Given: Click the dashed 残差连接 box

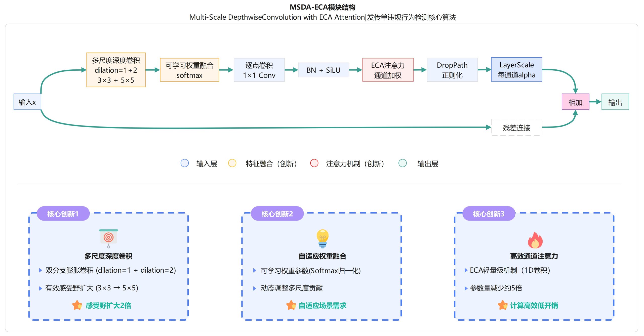Looking at the screenshot, I should coord(516,128).
